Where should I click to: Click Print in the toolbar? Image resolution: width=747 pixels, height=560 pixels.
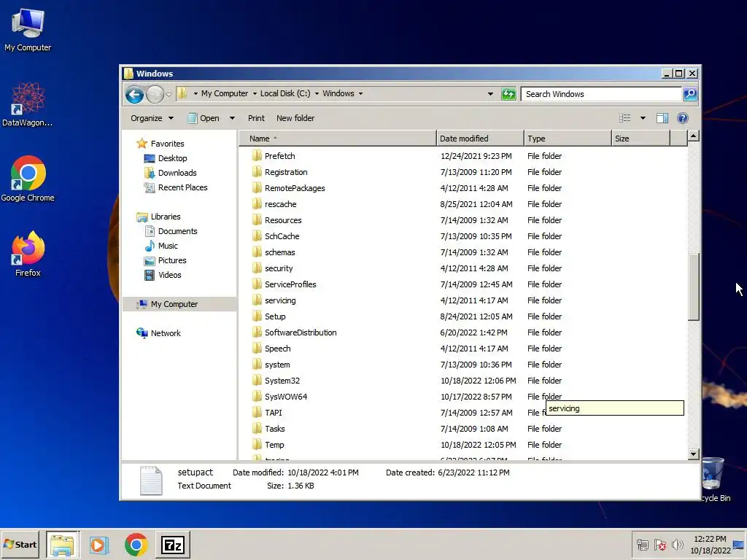[x=256, y=118]
